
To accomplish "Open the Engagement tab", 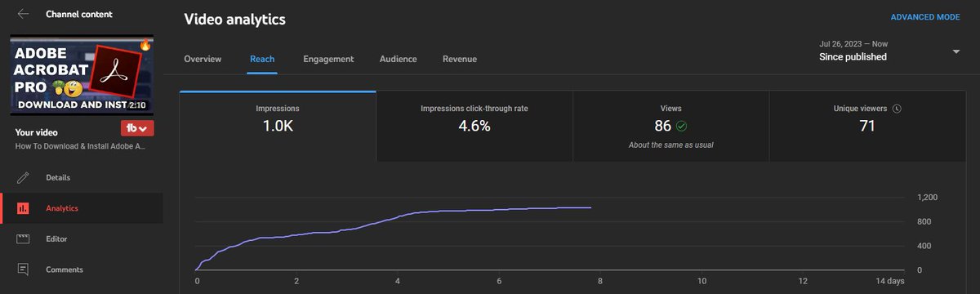I will (328, 59).
